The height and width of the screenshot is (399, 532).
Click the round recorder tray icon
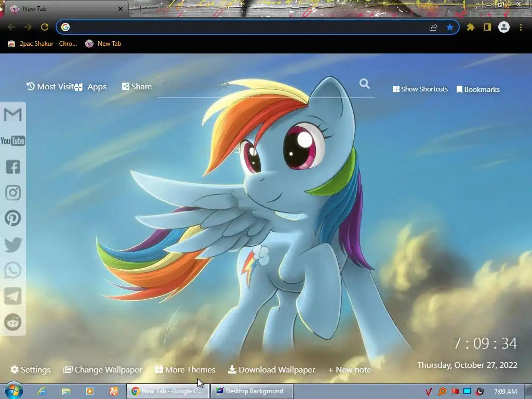point(480,392)
